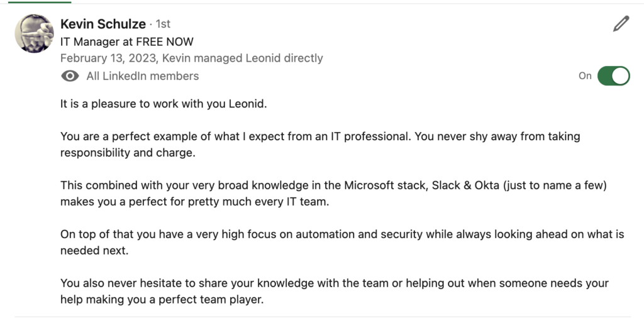Select the responsibility and charge line
Viewport: 644px width, 318px height.
click(128, 153)
